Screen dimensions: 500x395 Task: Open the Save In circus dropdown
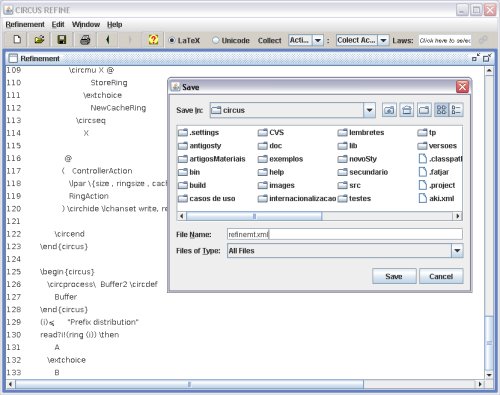coord(369,110)
